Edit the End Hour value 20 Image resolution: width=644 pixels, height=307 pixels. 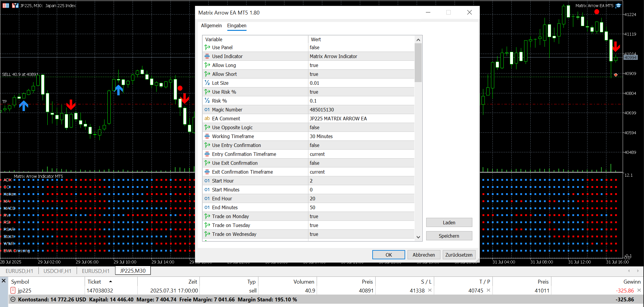tap(361, 199)
